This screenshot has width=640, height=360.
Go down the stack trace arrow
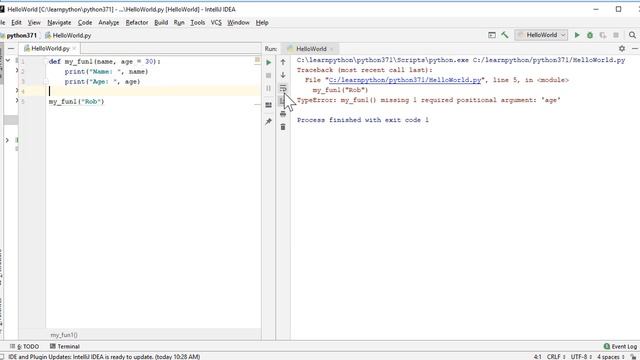(283, 75)
